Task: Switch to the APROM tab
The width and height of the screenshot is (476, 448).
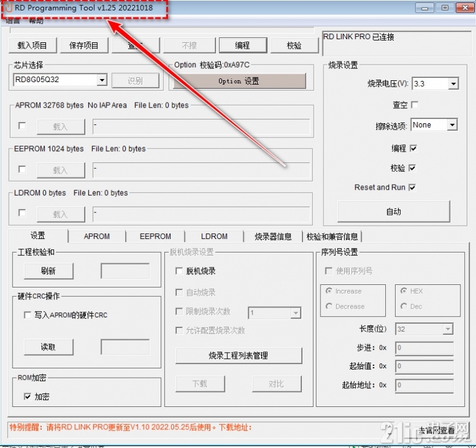Action: pos(97,236)
